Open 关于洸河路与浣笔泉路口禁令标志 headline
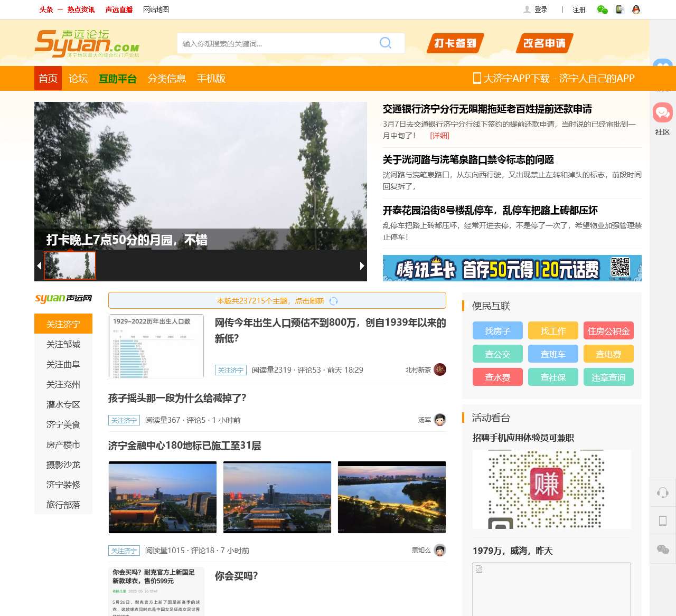This screenshot has width=676, height=616. click(x=468, y=159)
